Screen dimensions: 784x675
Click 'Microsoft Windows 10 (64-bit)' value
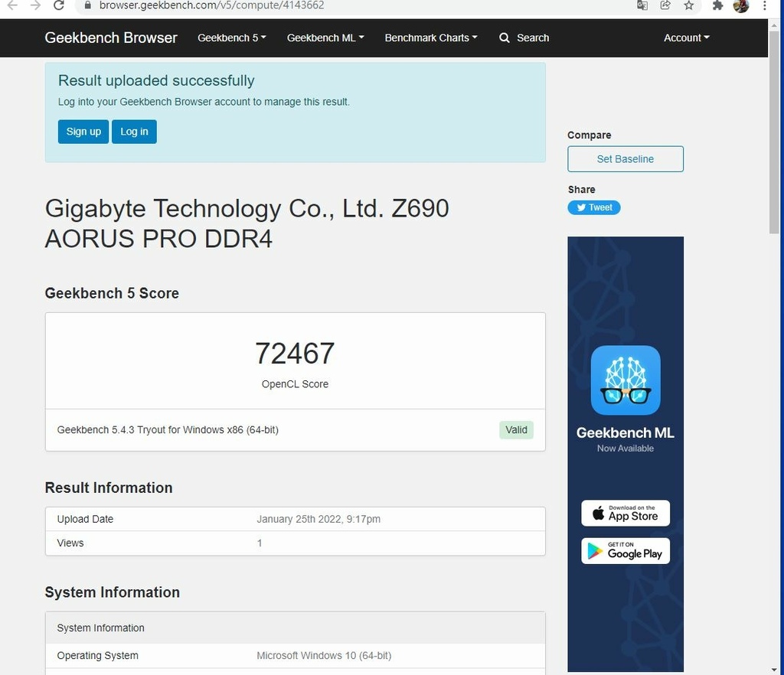tap(324, 656)
